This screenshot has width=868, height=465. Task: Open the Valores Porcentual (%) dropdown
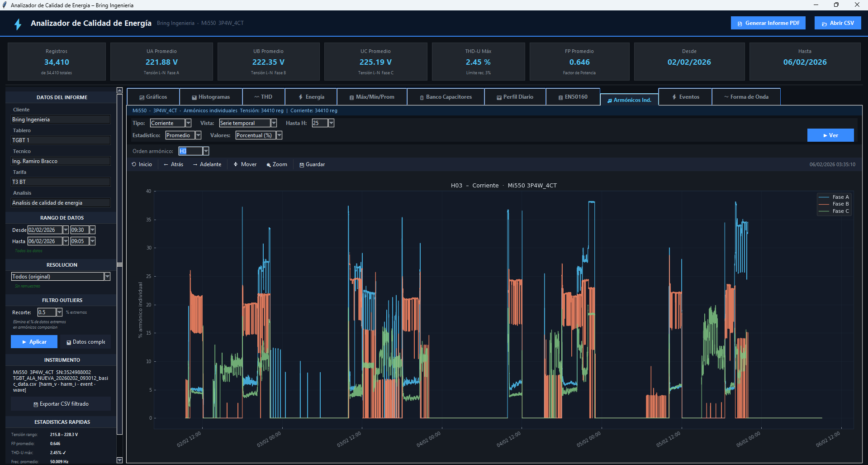(x=279, y=135)
